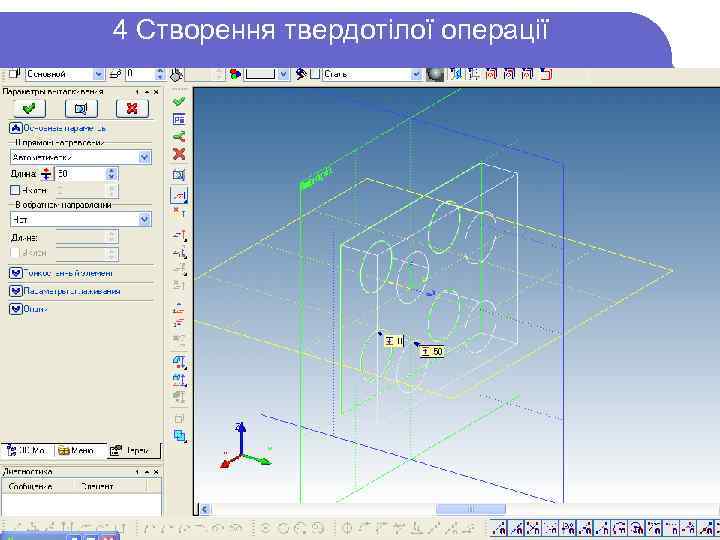Click the direction arrow icon below X-T icon
This screenshot has height=540, width=720.
[x=180, y=236]
